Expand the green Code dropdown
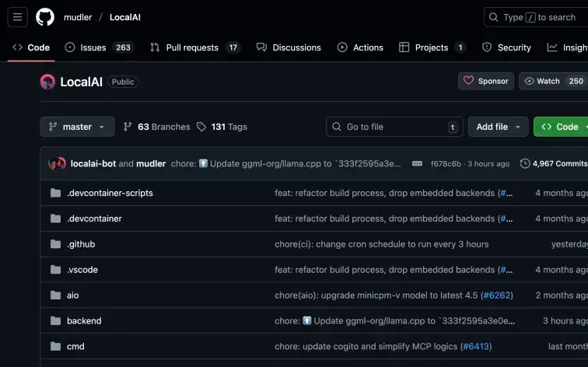Image resolution: width=588 pixels, height=367 pixels. (562, 127)
